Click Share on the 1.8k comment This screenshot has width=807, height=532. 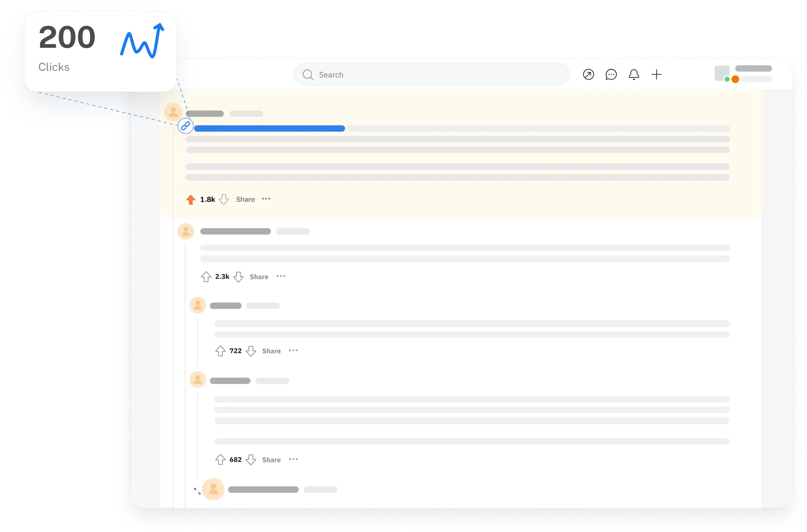(x=245, y=200)
